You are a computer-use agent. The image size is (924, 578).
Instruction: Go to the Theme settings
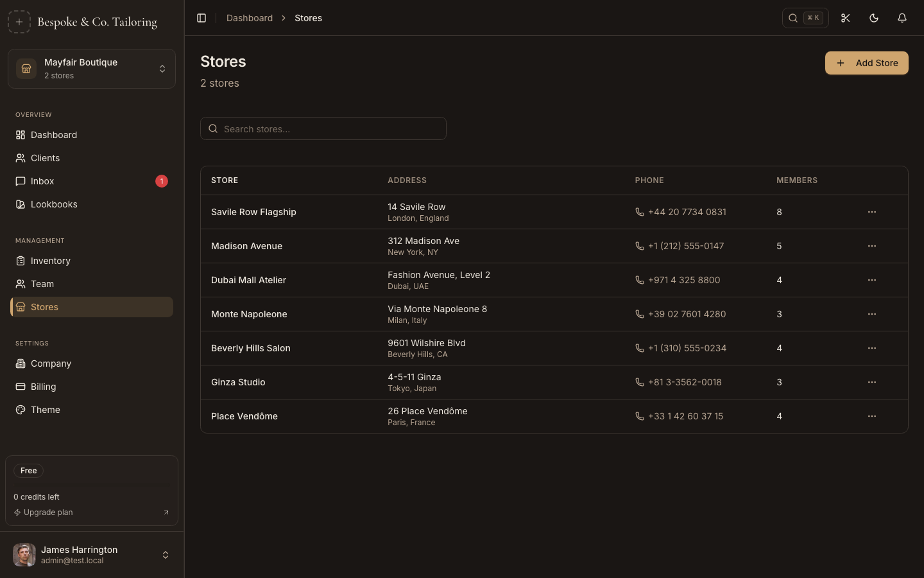(x=45, y=410)
